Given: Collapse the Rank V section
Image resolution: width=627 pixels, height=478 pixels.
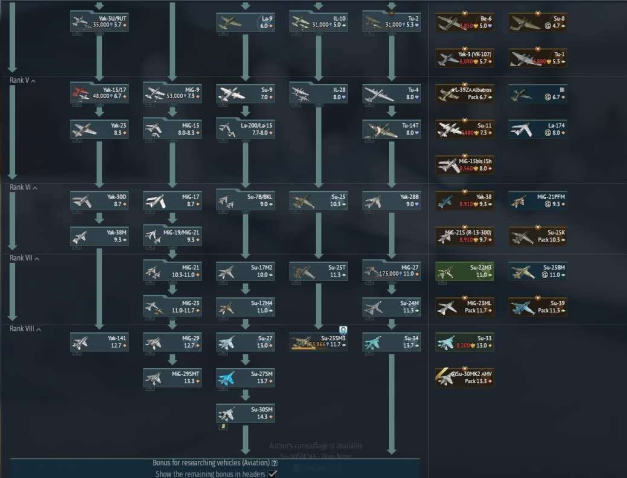Looking at the screenshot, I should 20,80.
